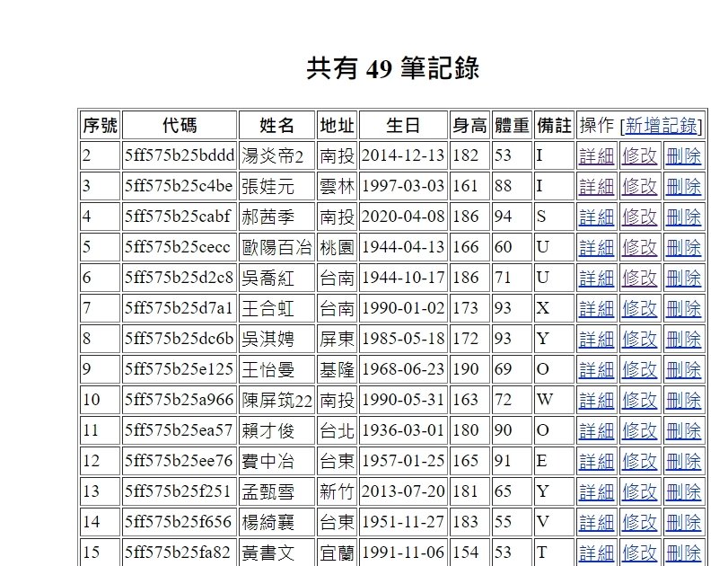Open 詳細 for 歐陽百冶
This screenshot has width=728, height=566.
point(597,248)
